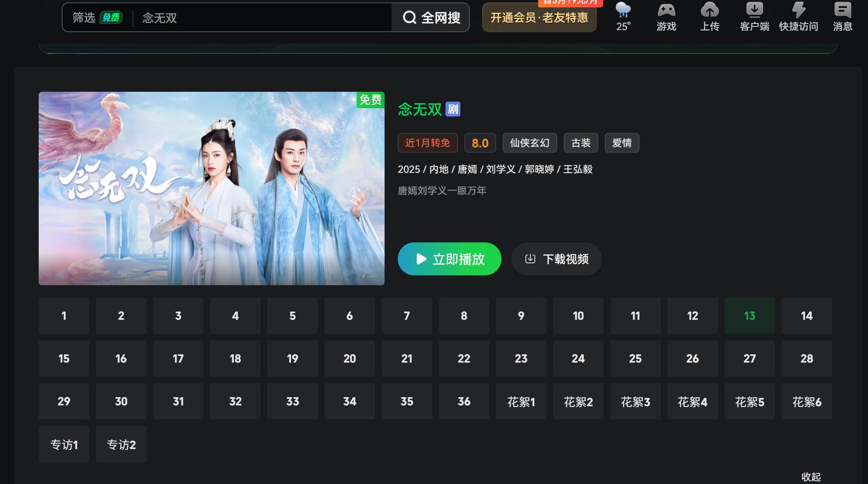Open 花絮3 bonus clip

click(x=635, y=401)
